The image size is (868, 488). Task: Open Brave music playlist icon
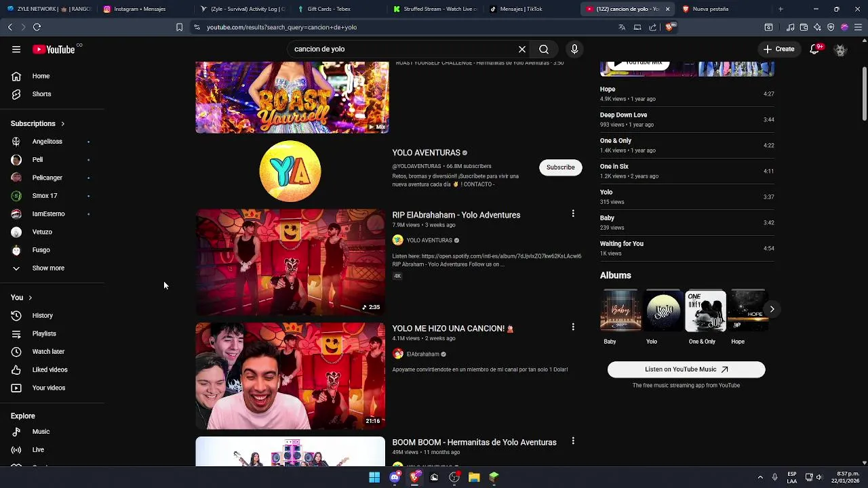pyautogui.click(x=790, y=27)
